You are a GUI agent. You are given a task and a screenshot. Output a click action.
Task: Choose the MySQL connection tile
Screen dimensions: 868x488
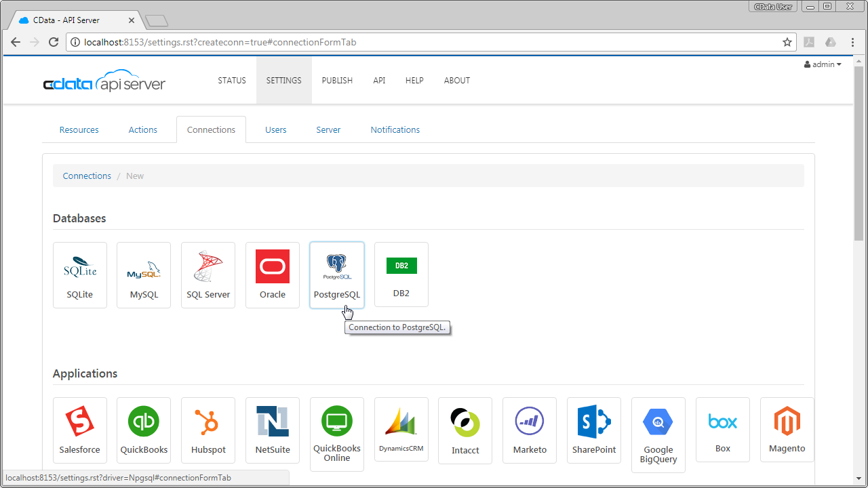coord(144,275)
